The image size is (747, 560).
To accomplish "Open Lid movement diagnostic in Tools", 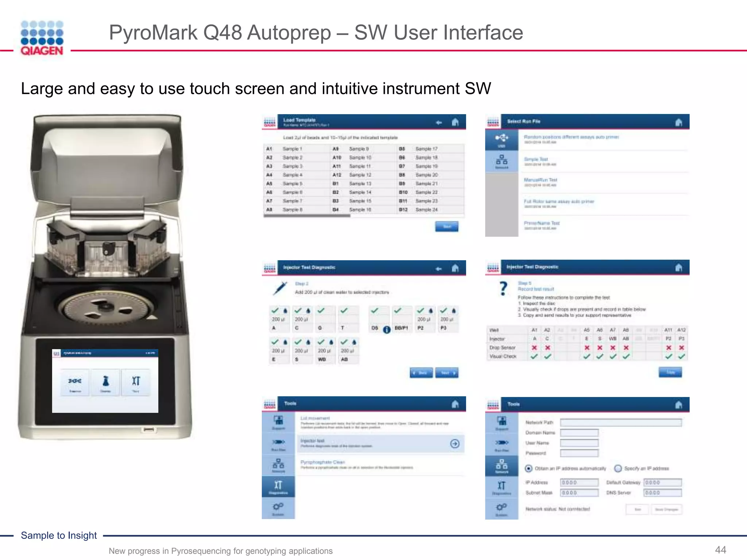I will (380, 423).
